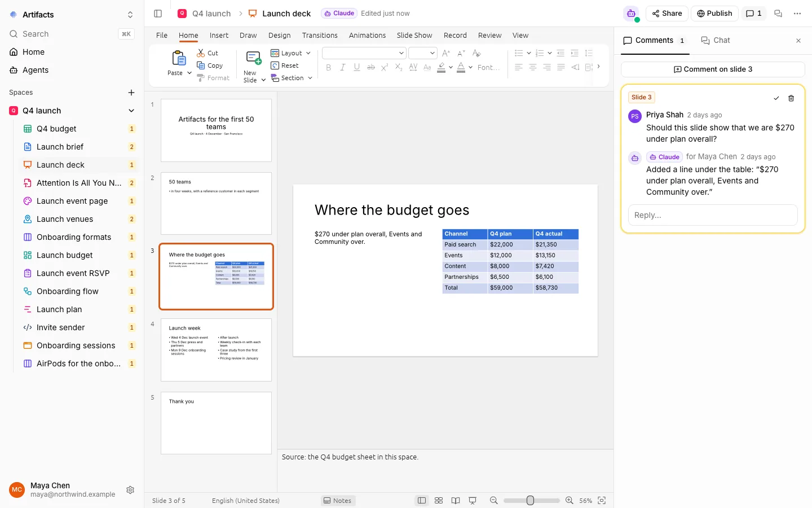812x508 pixels.
Task: Increase font size with the A-up icon
Action: pyautogui.click(x=446, y=53)
